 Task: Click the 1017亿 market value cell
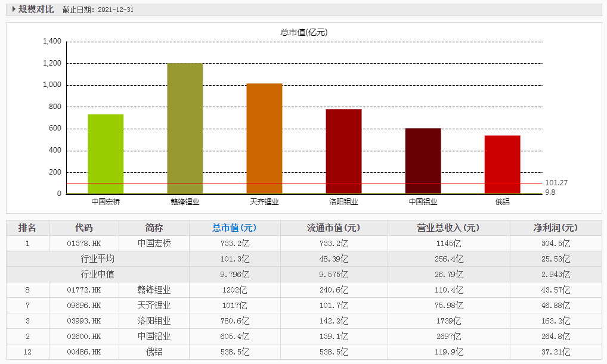pyautogui.click(x=234, y=305)
